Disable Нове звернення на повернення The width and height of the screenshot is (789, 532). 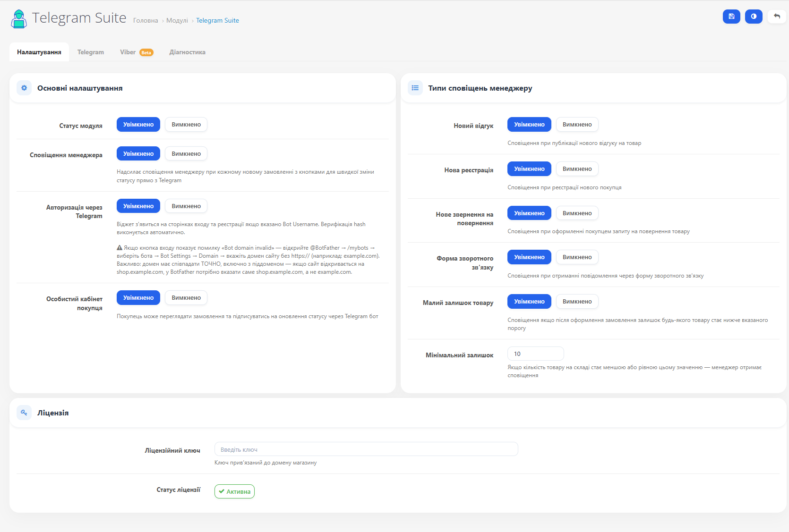pos(577,213)
